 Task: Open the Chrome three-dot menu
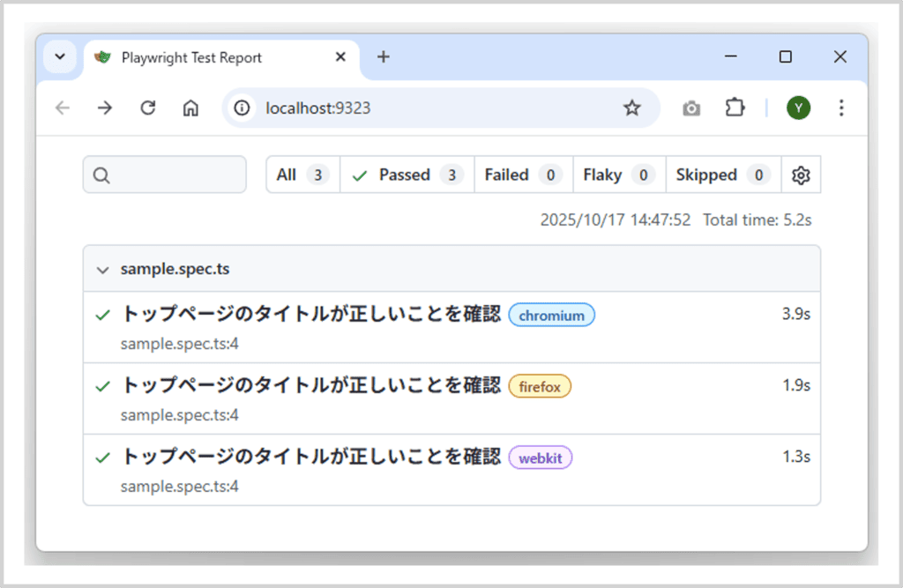(x=840, y=108)
